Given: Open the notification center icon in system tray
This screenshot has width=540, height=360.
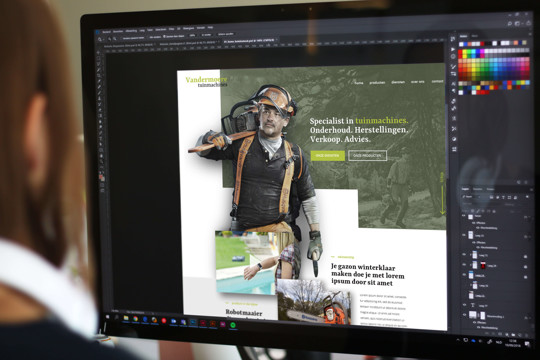Looking at the screenshot, I should pyautogui.click(x=527, y=343).
